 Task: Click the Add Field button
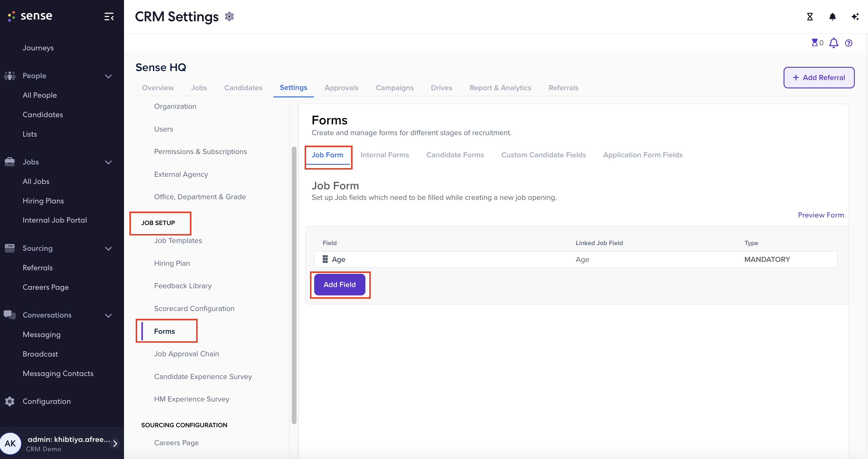340,284
